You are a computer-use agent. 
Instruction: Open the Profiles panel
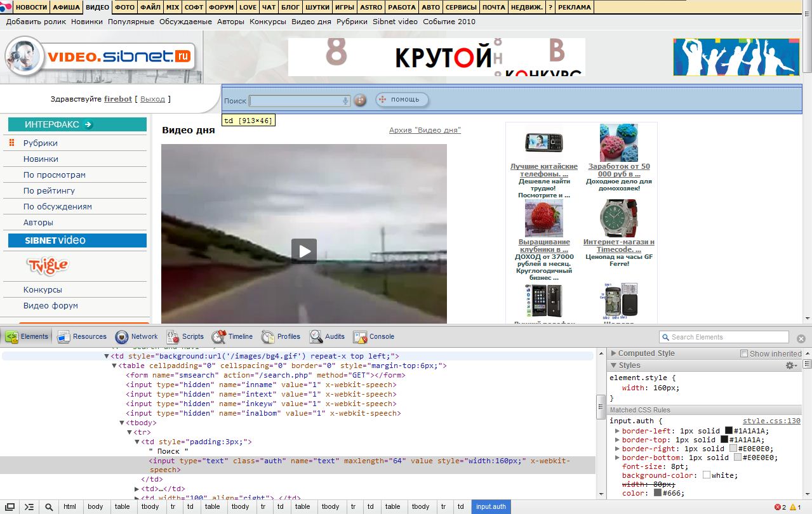tap(281, 337)
